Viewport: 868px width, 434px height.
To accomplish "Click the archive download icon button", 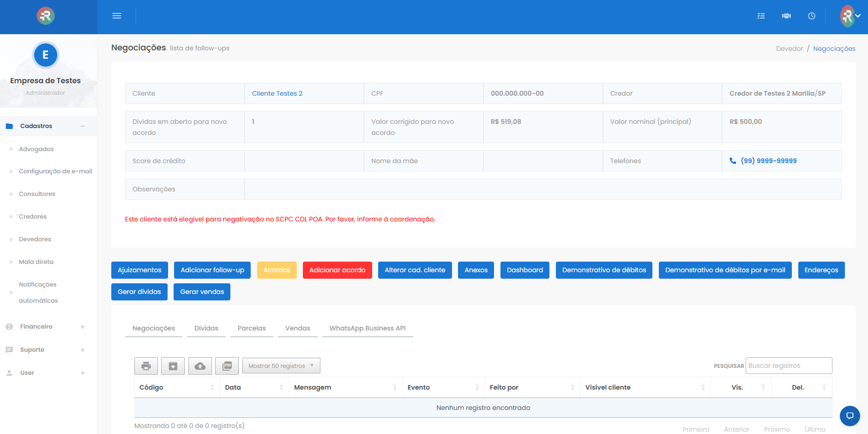I will click(173, 366).
